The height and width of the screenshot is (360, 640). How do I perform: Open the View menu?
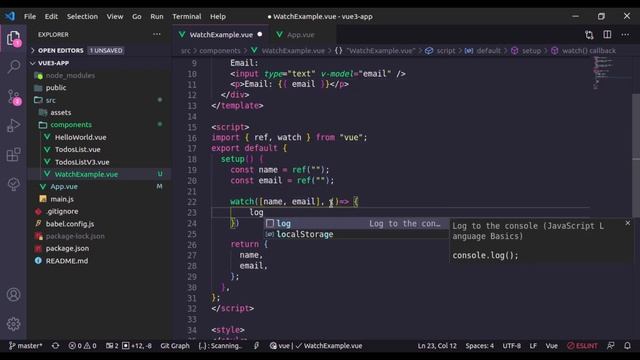(x=115, y=16)
